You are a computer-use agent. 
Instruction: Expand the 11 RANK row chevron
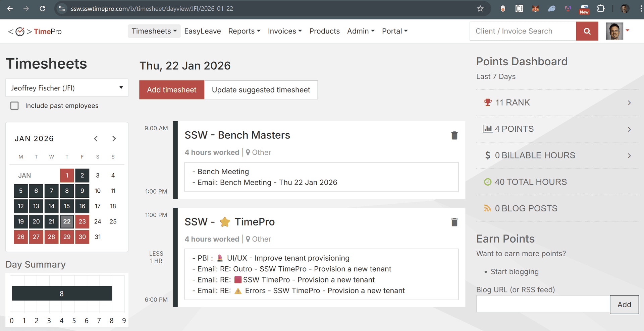(x=629, y=103)
